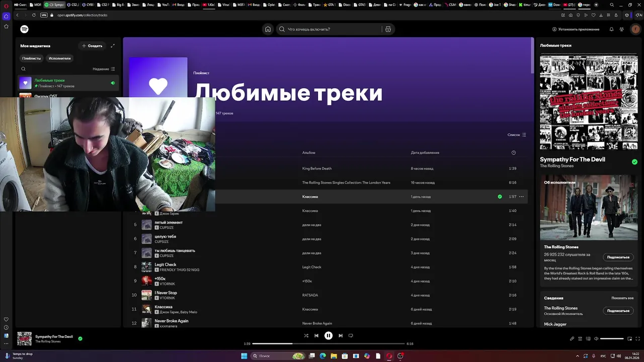Play the track 'I Never Stop'
The width and height of the screenshot is (644, 362).
[166, 293]
